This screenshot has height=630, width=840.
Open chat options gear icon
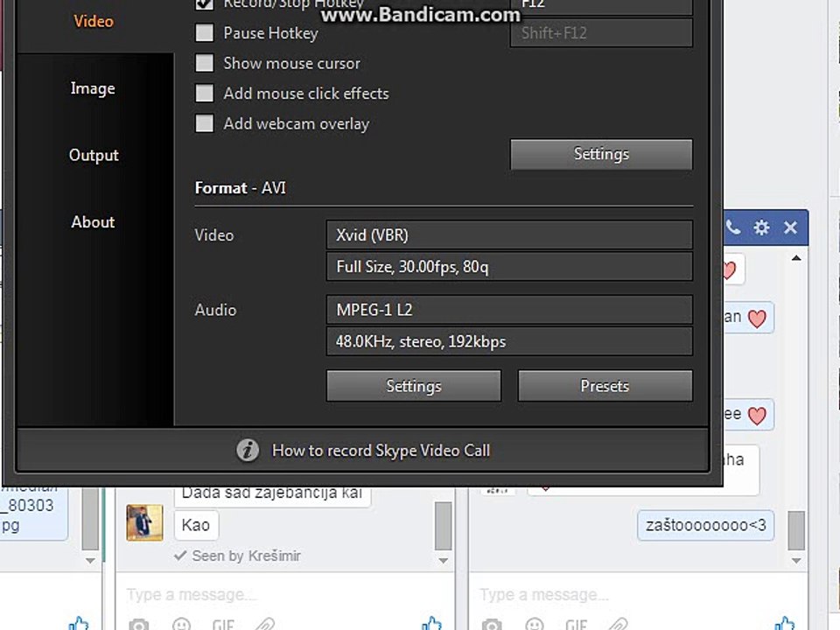(x=761, y=227)
